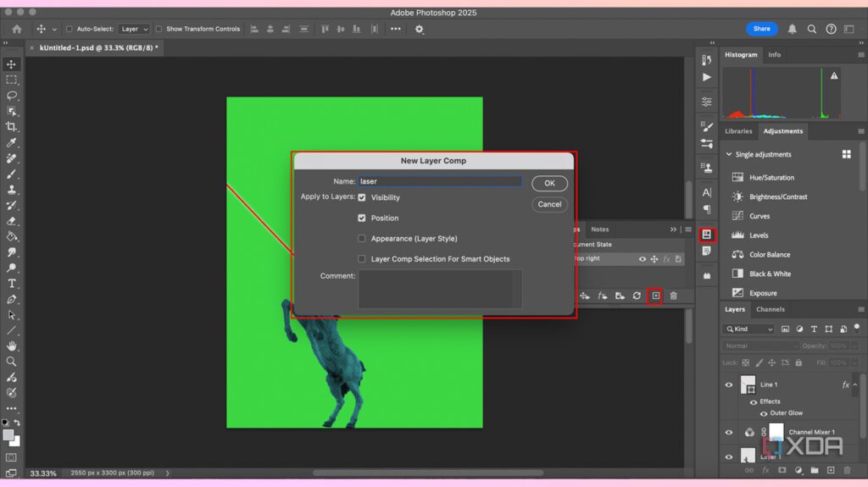Image resolution: width=868 pixels, height=487 pixels.
Task: Collapse Line 1 layer effects arrow
Action: tap(855, 385)
